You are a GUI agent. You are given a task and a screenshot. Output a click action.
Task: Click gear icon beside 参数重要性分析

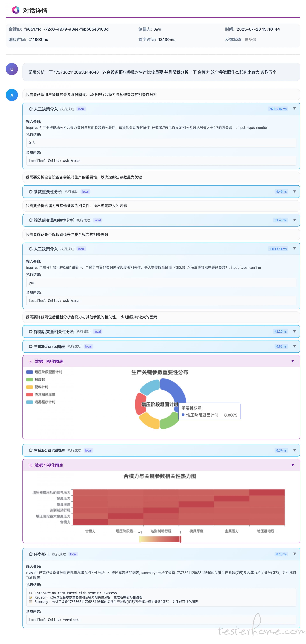click(30, 192)
